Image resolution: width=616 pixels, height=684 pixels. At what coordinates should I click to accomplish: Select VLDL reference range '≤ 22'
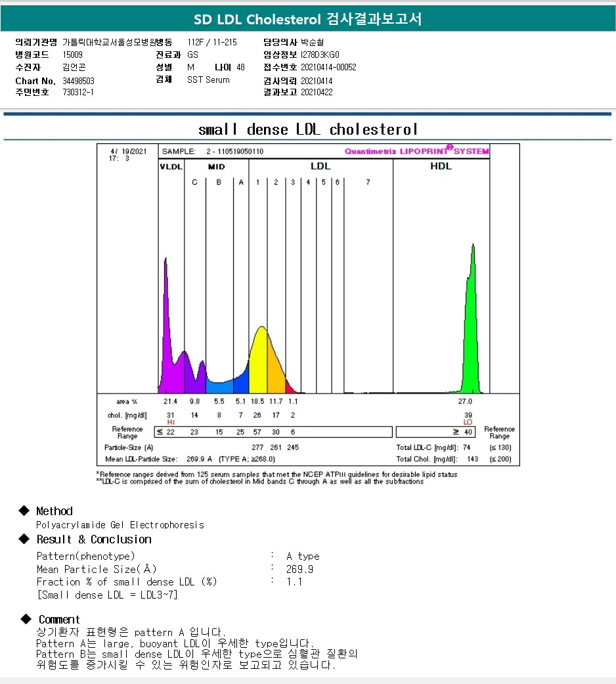click(165, 432)
